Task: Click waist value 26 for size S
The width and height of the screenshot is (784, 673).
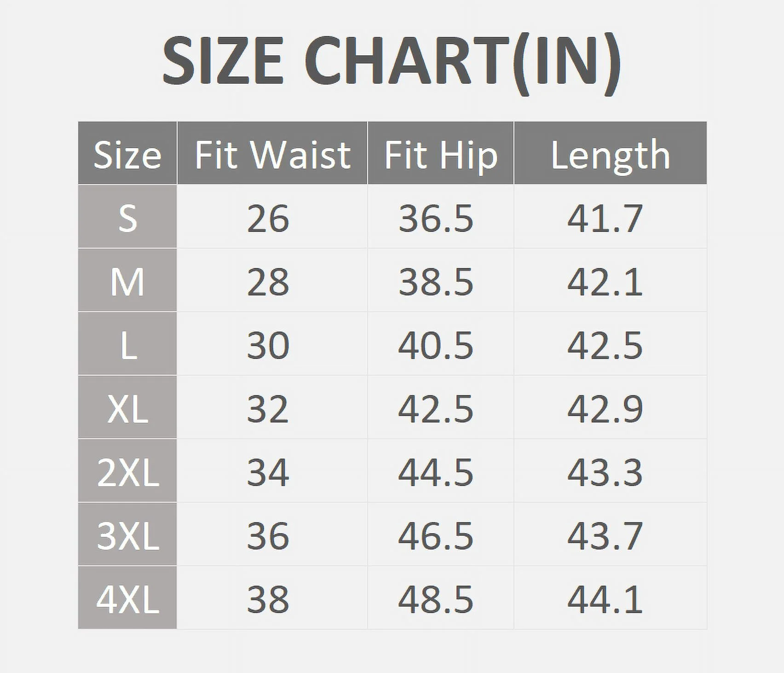Action: (268, 218)
